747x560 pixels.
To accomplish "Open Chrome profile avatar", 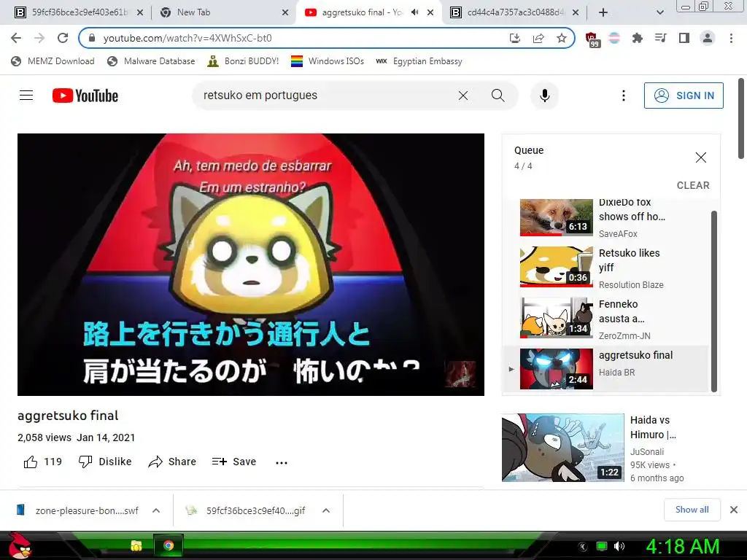I will coord(708,38).
